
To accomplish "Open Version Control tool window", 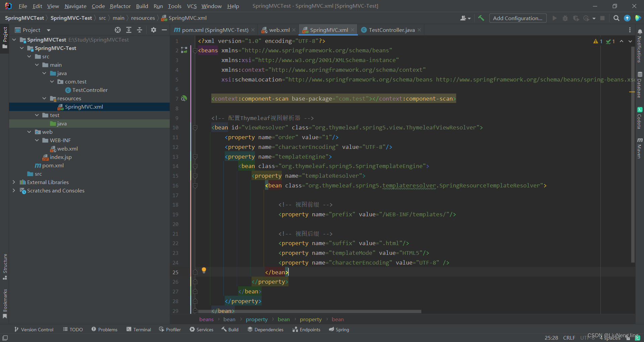I will point(34,330).
